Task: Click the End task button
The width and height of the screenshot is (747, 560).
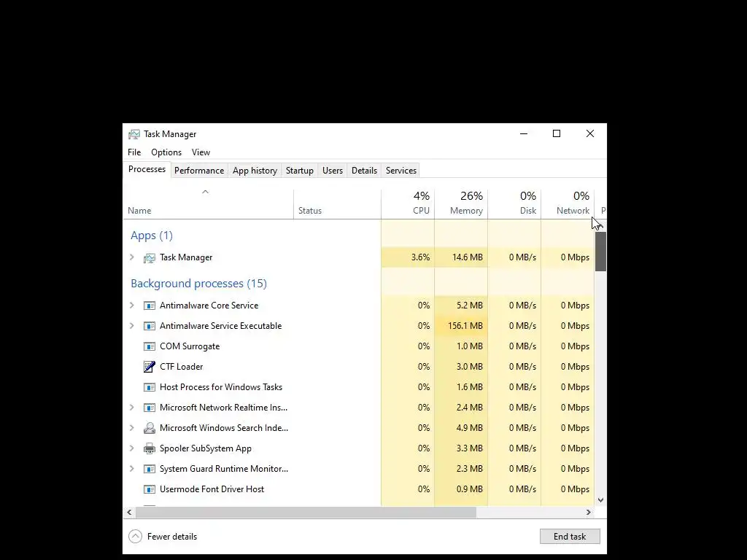Action: [570, 537]
